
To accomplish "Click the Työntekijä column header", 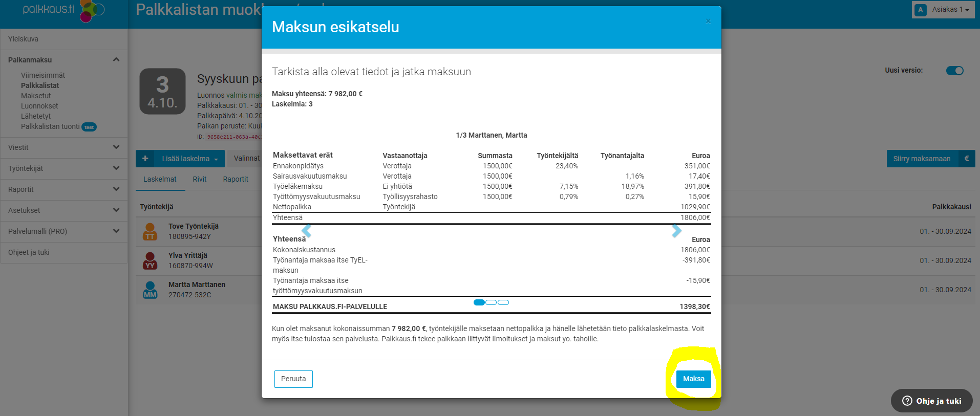I will 157,207.
